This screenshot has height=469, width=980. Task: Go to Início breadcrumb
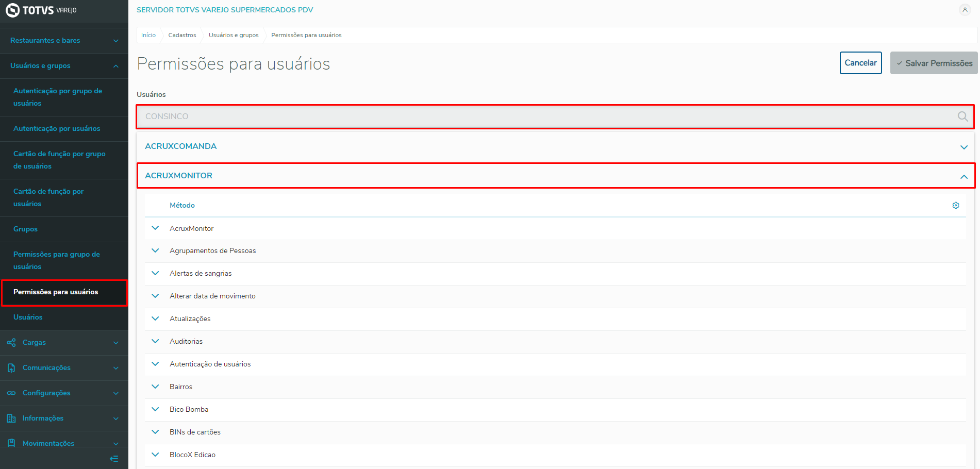coord(148,35)
